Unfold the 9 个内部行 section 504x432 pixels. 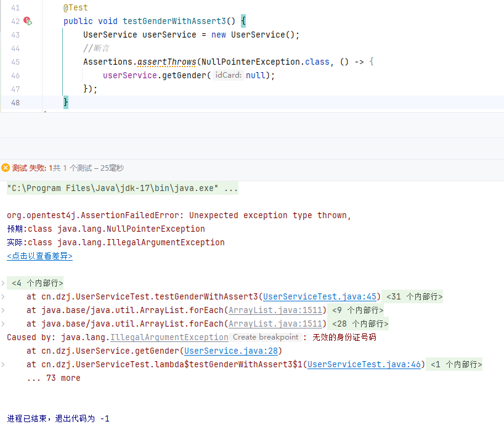tap(357, 310)
